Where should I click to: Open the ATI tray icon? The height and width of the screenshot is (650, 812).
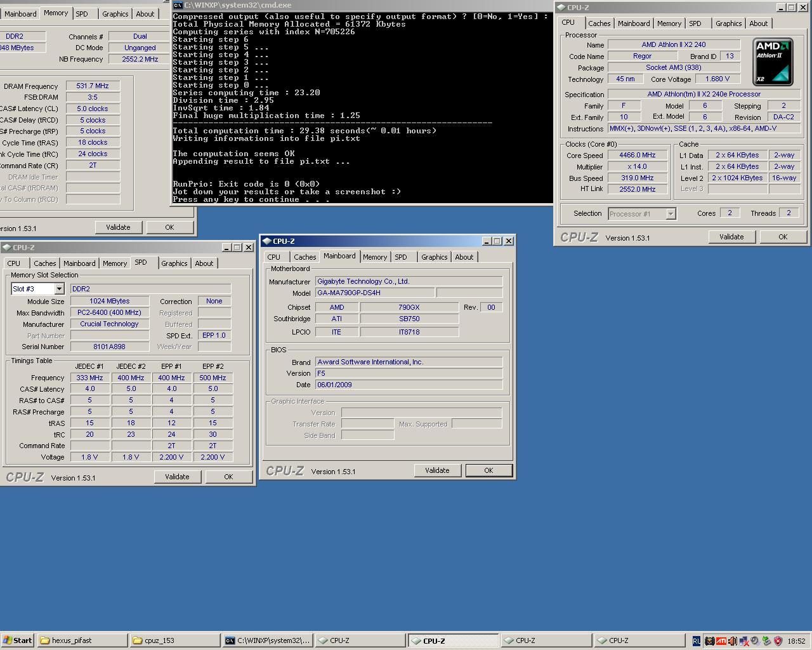coord(721,641)
